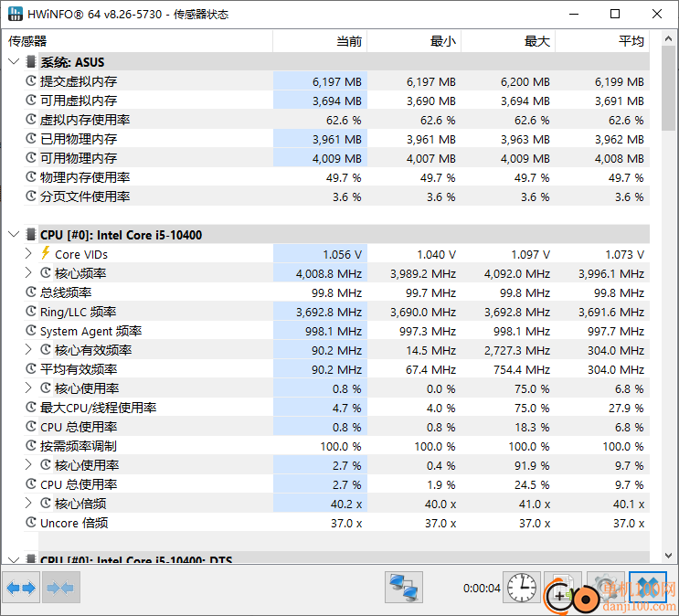The image size is (679, 616).
Task: Click the 当前 column header
Action: pyautogui.click(x=320, y=41)
